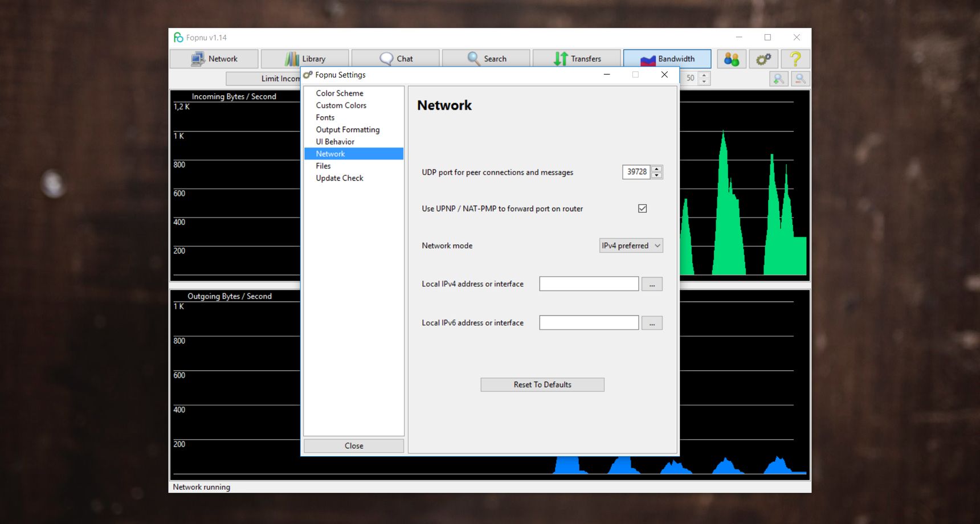Click the UDP port number field

pos(636,172)
